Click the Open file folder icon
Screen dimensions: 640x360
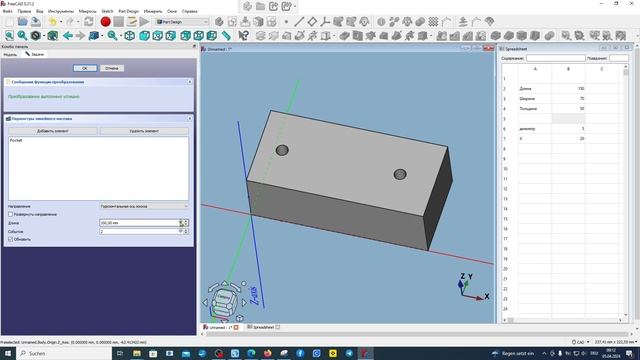(22, 22)
